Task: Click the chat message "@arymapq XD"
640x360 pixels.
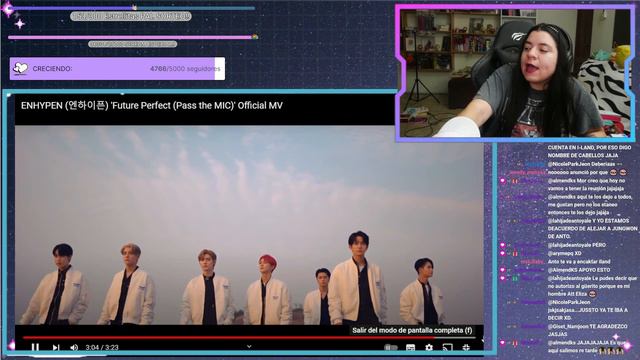Action: 564,253
